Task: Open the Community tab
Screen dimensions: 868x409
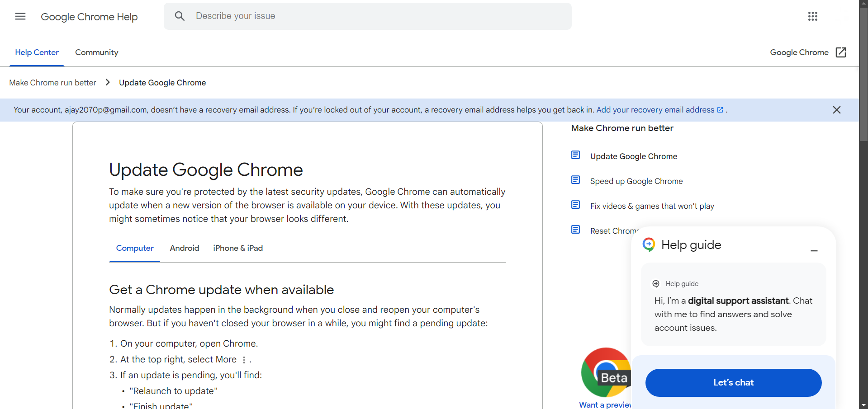Action: click(x=96, y=52)
